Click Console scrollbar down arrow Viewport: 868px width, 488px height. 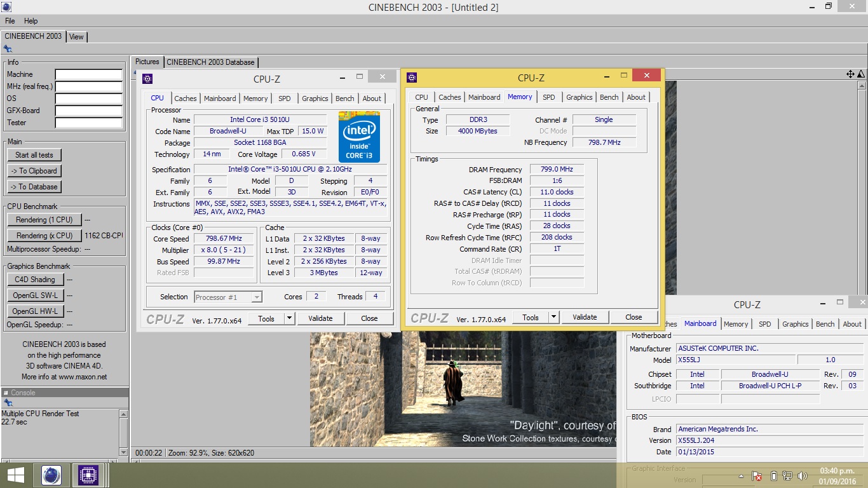tap(123, 452)
